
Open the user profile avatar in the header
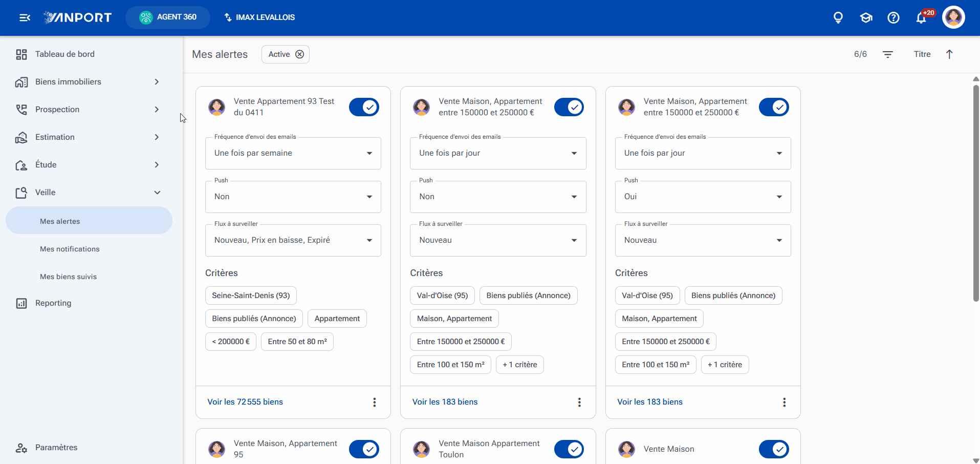[x=953, y=17]
